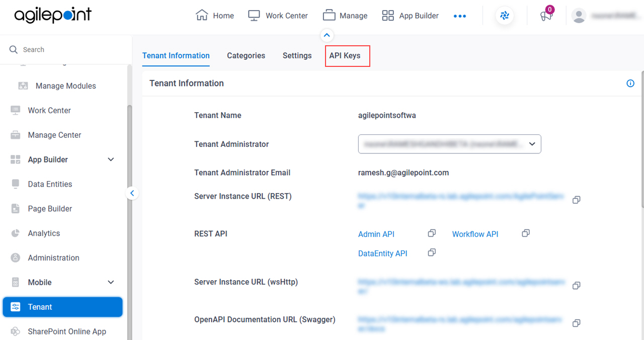Click the Manage Modules icon in sidebar
This screenshot has height=340, width=644.
click(23, 86)
